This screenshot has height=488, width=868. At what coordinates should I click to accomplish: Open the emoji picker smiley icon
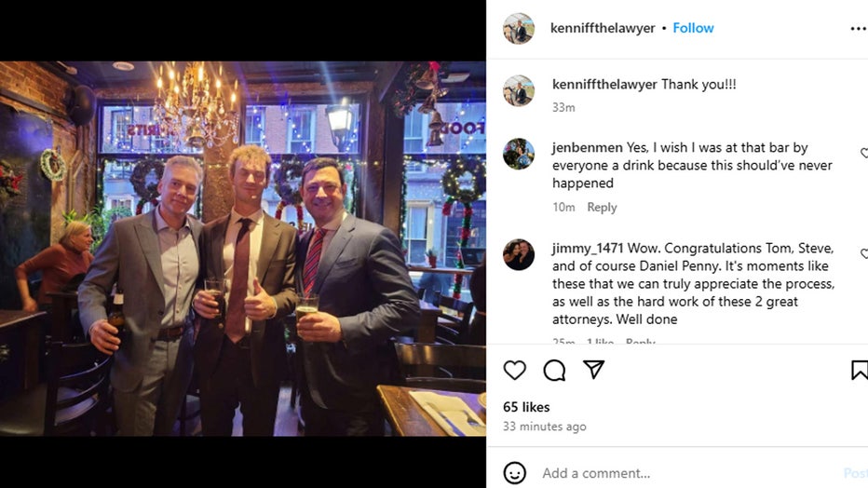514,473
